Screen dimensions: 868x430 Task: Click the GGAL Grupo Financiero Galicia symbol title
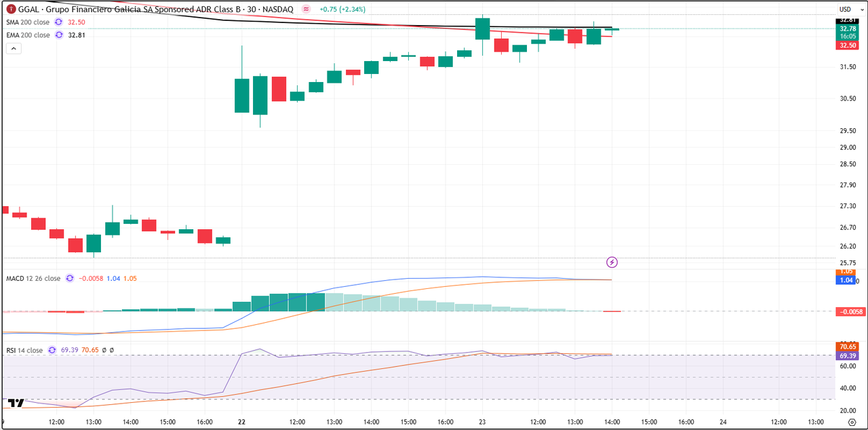155,9
